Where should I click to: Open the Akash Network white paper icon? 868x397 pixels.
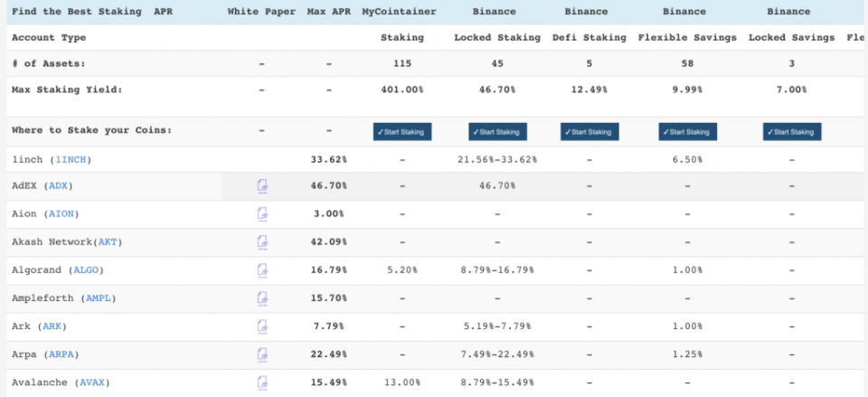[x=262, y=242]
